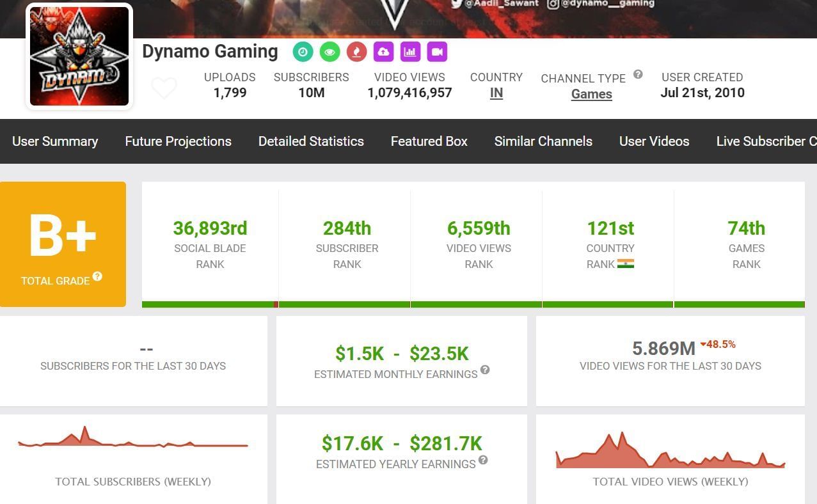
Task: Click the purple video camera badge icon
Action: click(x=437, y=52)
